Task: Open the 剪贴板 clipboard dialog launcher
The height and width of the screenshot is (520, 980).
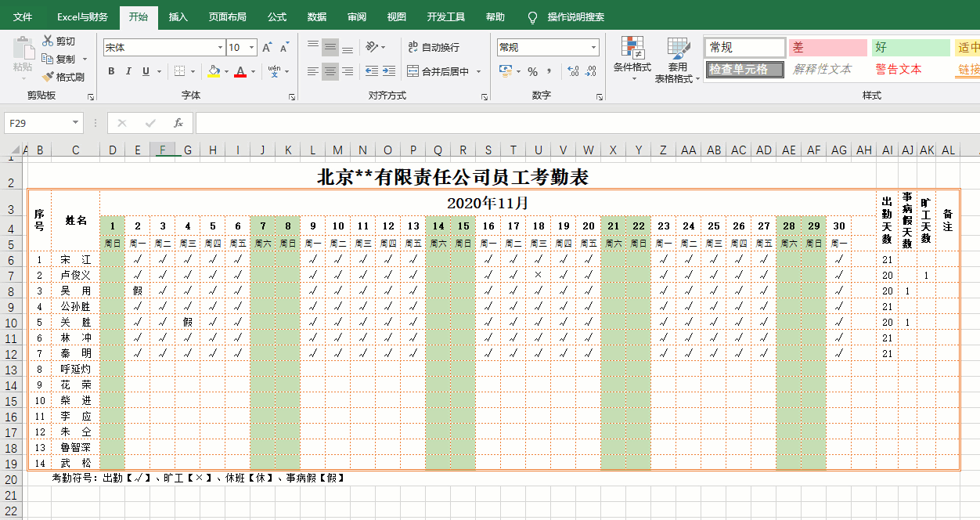Action: (x=91, y=97)
